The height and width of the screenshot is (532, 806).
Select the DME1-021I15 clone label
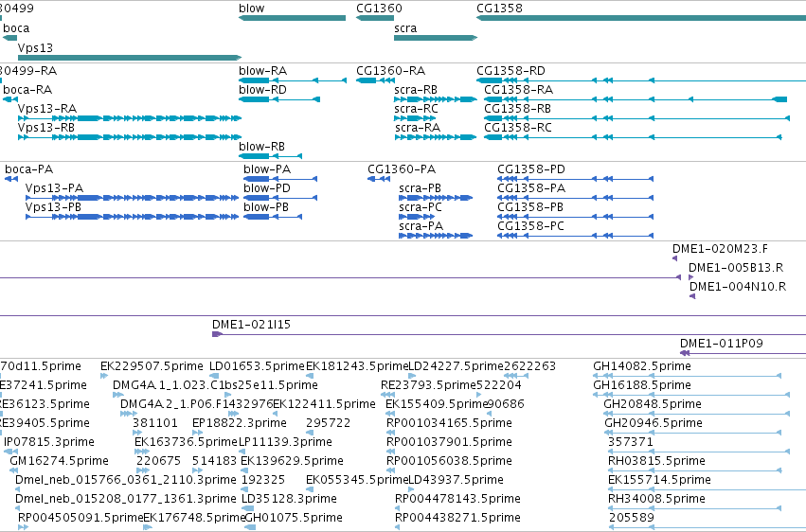[251, 325]
